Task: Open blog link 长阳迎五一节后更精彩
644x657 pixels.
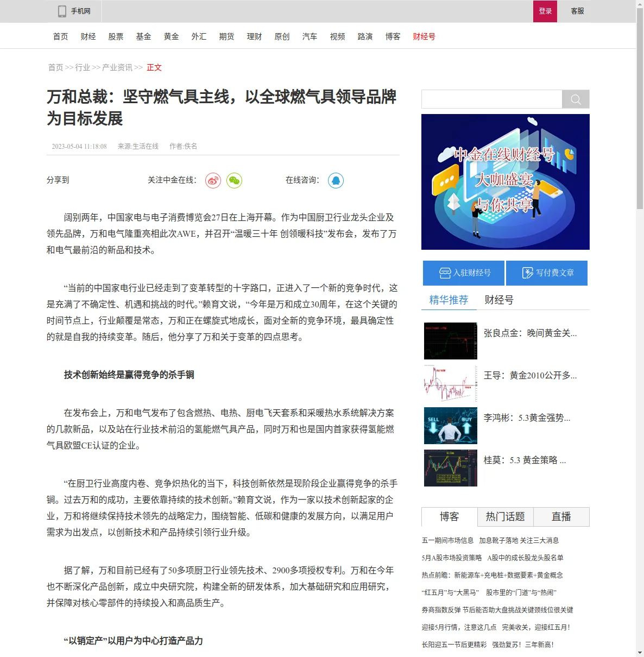Action: (x=454, y=645)
